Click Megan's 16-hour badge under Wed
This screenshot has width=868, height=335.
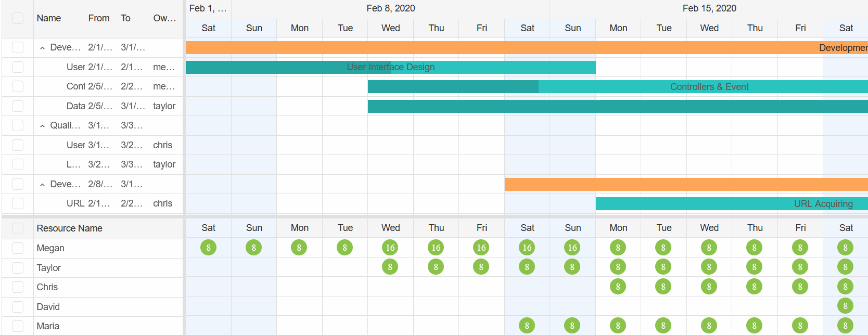(x=390, y=248)
